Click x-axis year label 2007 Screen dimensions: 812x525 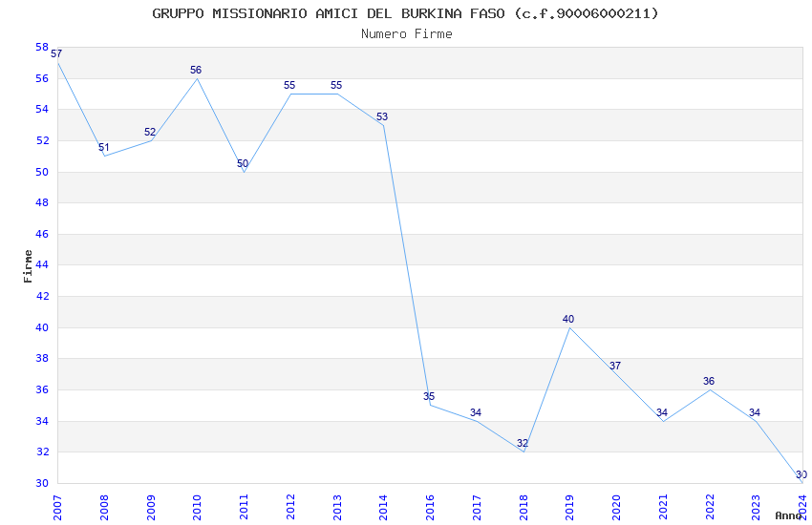pyautogui.click(x=57, y=508)
